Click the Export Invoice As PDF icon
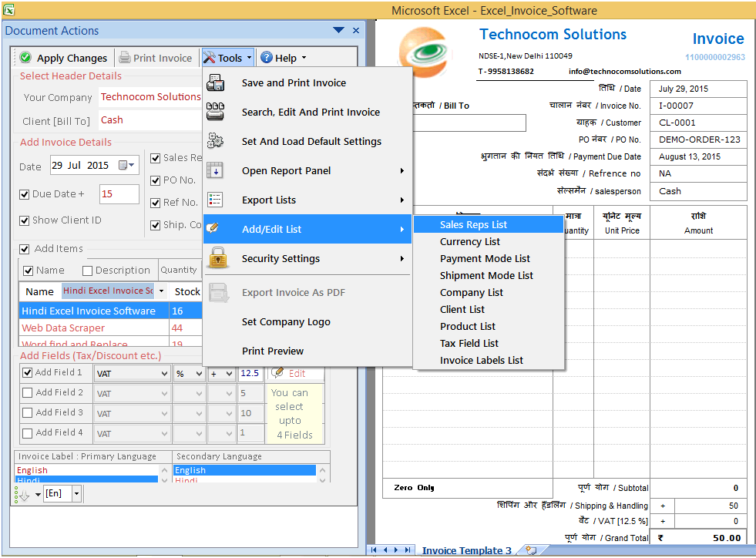The height and width of the screenshot is (558, 756). [218, 293]
